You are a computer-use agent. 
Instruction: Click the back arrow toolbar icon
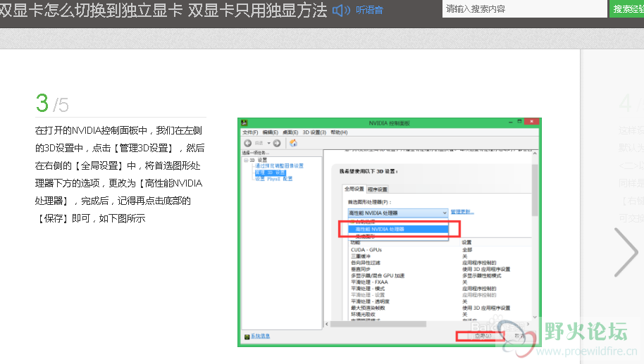pos(247,143)
